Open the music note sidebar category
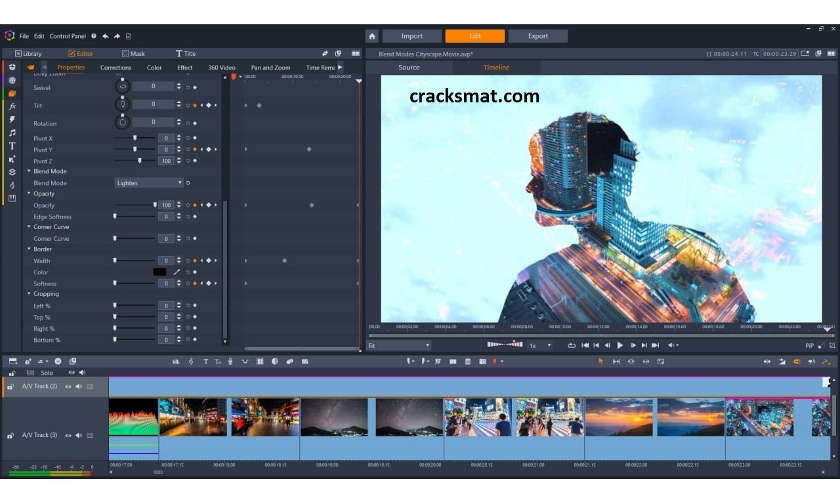 pos(12,133)
